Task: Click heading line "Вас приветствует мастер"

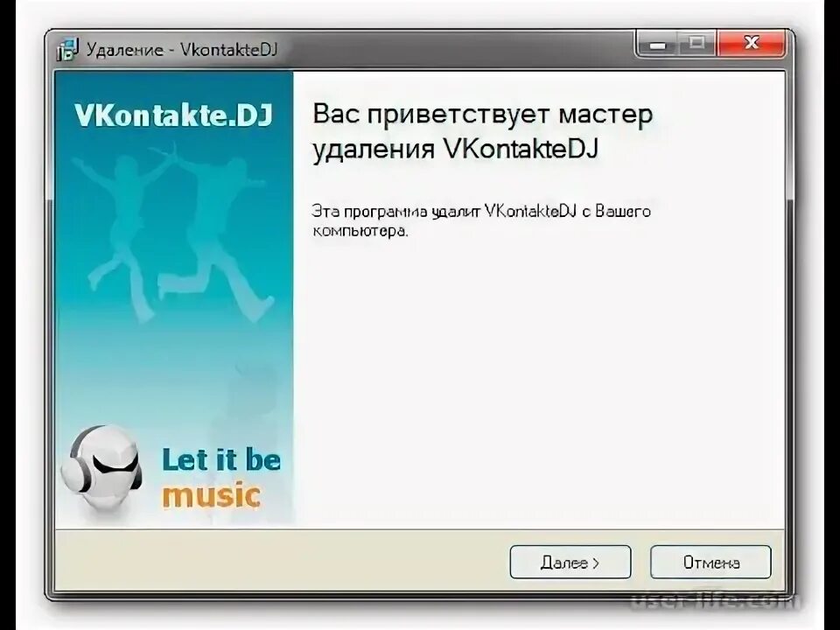Action: coord(483,114)
